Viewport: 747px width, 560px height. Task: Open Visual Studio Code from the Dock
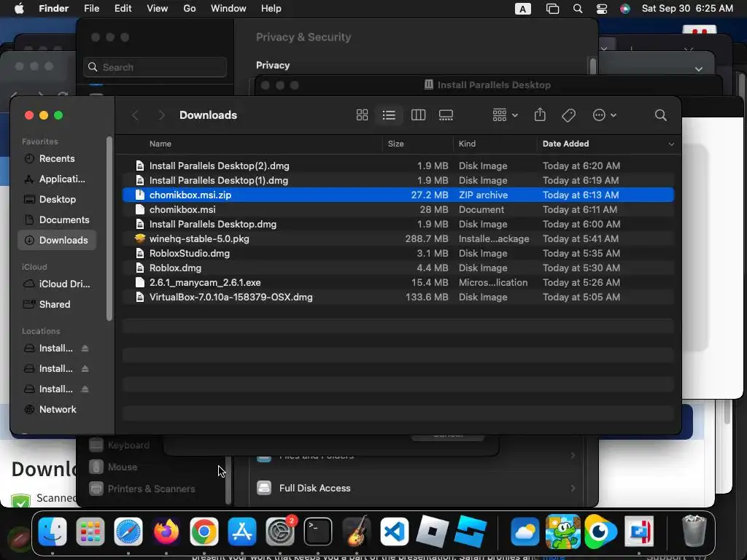tap(394, 532)
